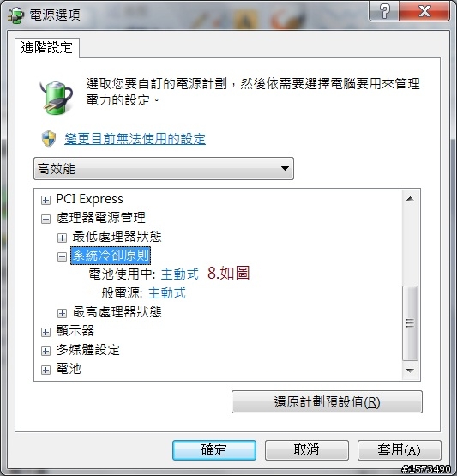Expand 最低處理器狀態 node
Screen dimensions: 457x476
click(x=62, y=238)
